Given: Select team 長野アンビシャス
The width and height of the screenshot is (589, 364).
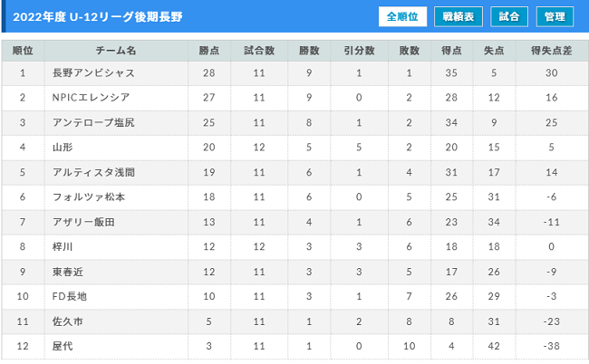Looking at the screenshot, I should click(x=93, y=72).
